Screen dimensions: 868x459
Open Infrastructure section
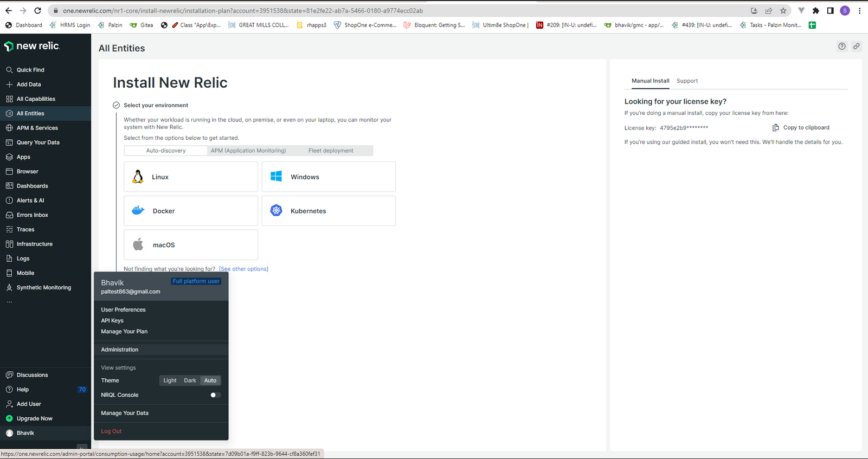coord(34,244)
